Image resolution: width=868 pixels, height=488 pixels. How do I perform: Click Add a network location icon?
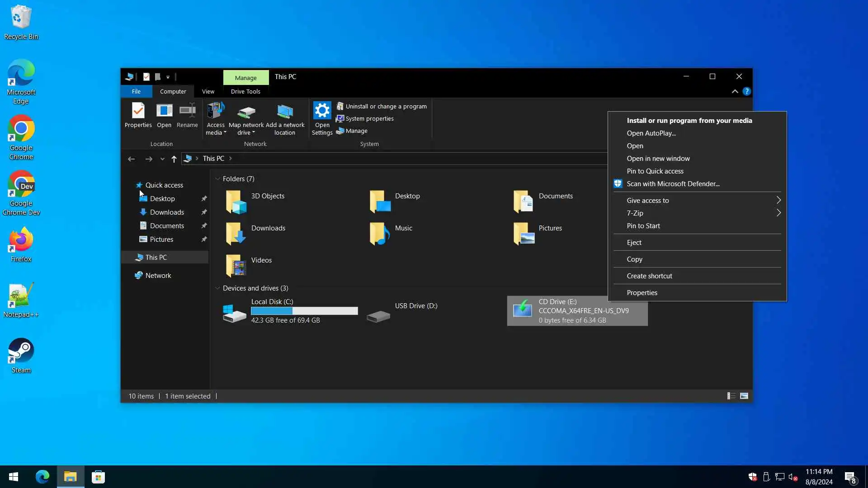pos(285,112)
